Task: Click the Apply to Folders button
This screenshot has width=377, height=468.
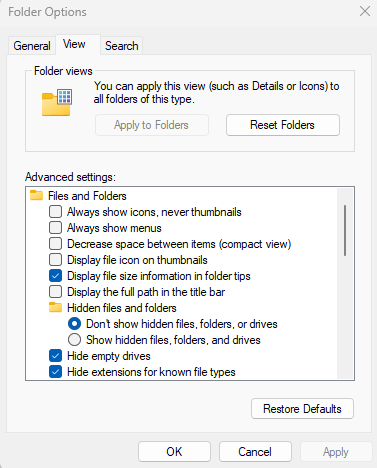Action: 152,125
